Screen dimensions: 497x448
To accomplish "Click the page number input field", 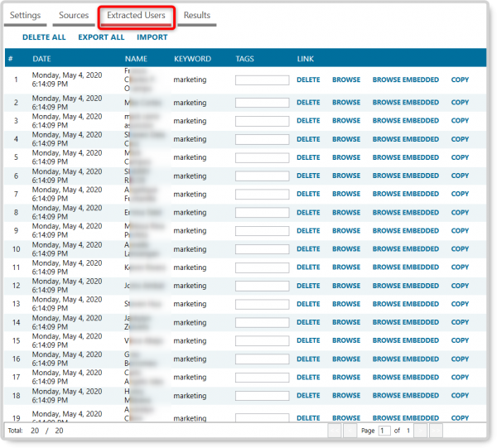I will tap(384, 431).
